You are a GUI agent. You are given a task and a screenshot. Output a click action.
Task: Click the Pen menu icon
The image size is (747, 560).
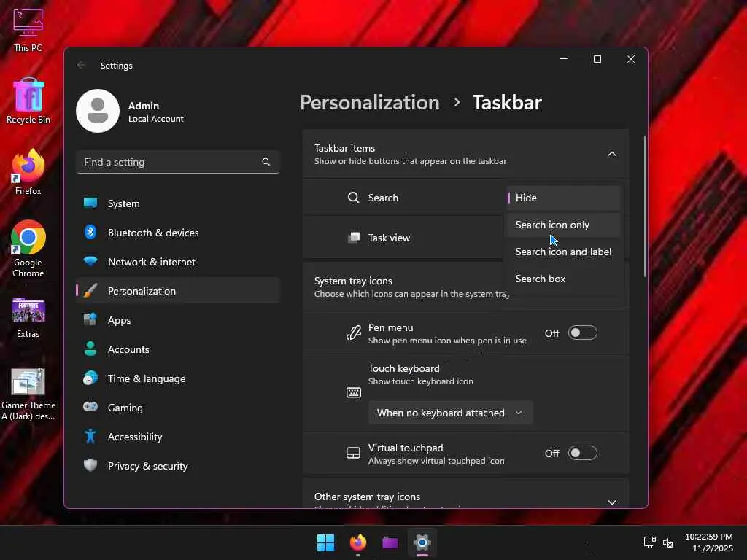pyautogui.click(x=354, y=332)
